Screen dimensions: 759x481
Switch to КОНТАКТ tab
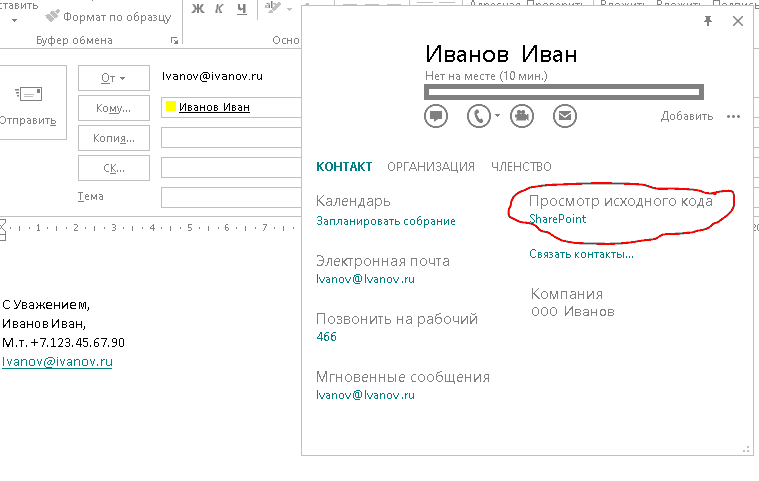click(344, 166)
